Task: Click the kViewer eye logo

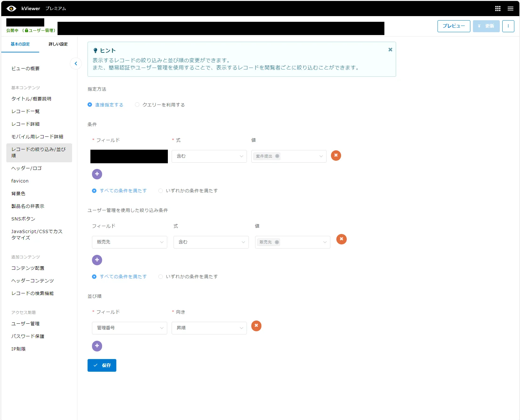Action: [x=11, y=9]
